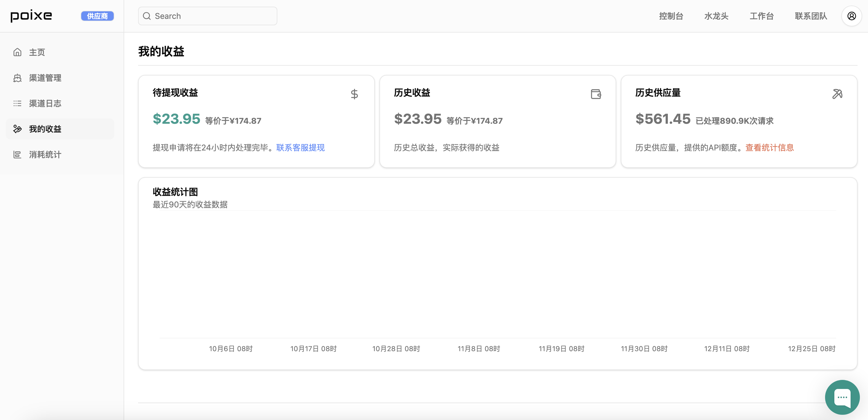Open 联系团队 in top navigation
The image size is (868, 420).
pyautogui.click(x=810, y=16)
